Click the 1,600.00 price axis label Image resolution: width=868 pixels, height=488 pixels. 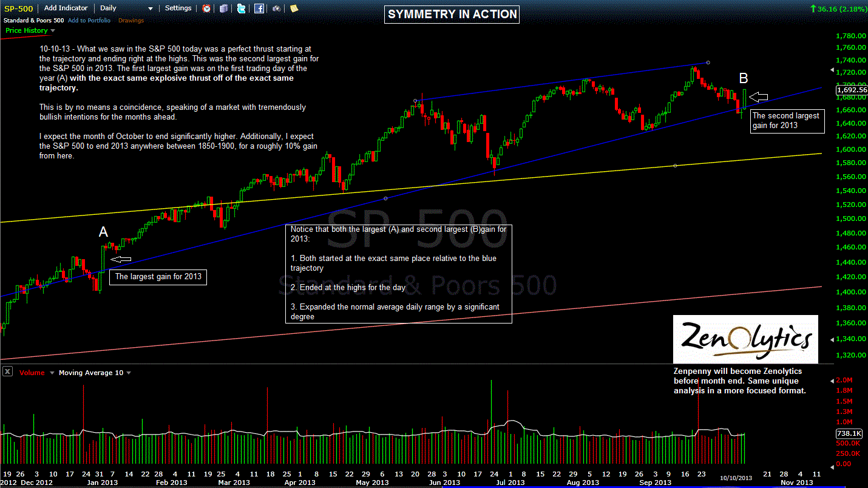coord(850,149)
